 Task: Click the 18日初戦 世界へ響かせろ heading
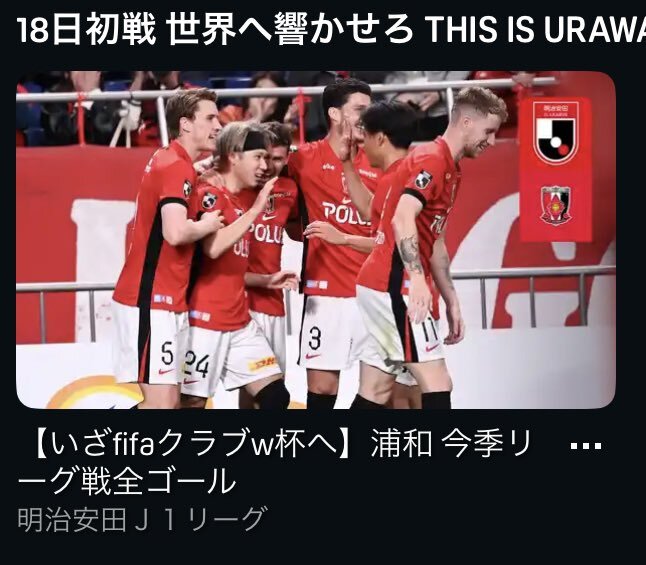[215, 29]
